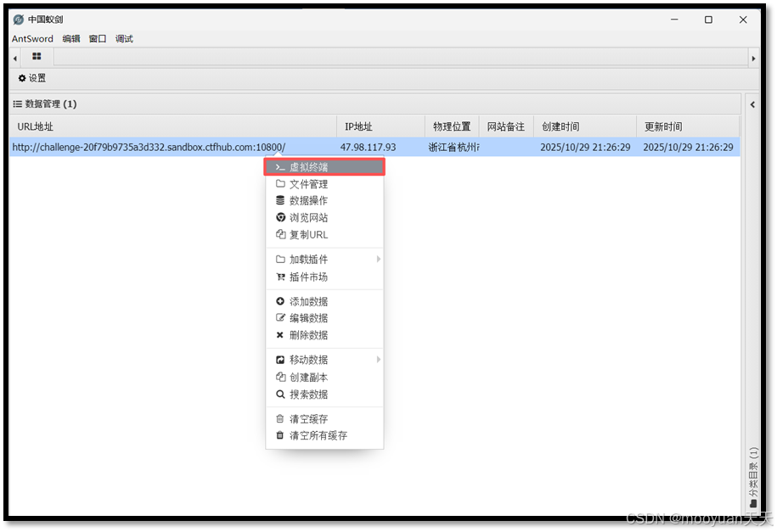Click the right tab-bar navigation arrow
This screenshot has width=777, height=532.
[754, 59]
